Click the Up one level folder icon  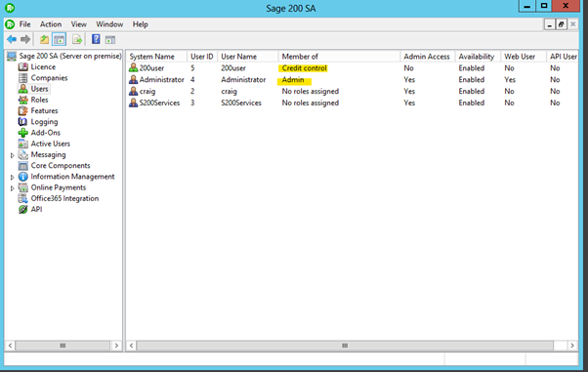pos(44,39)
